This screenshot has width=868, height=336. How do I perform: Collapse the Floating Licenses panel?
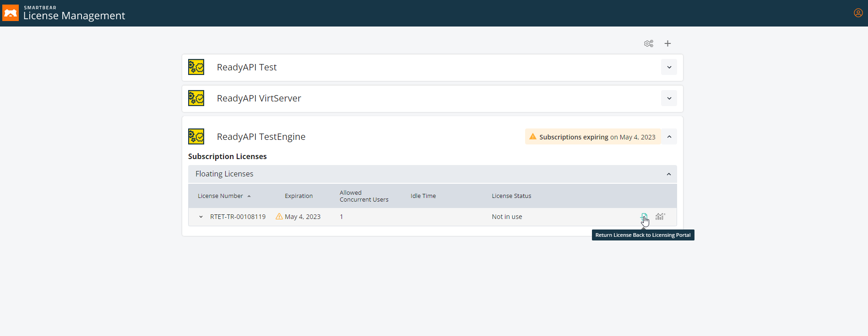point(669,174)
